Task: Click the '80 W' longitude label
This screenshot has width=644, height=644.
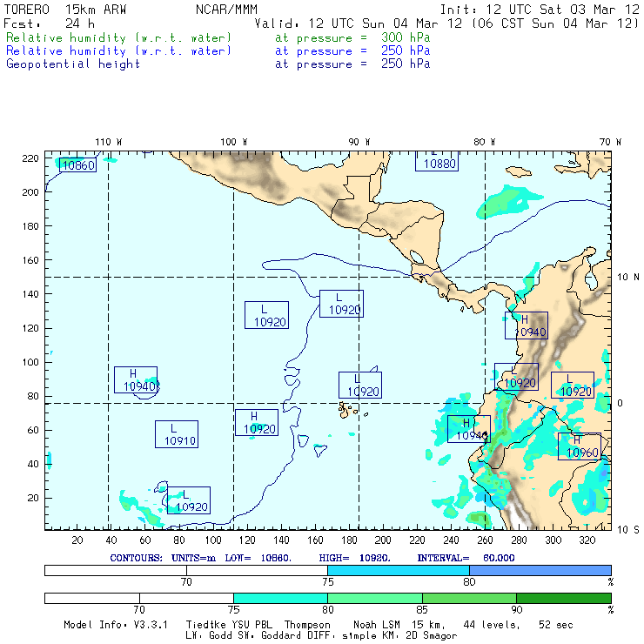Action: coord(484,142)
